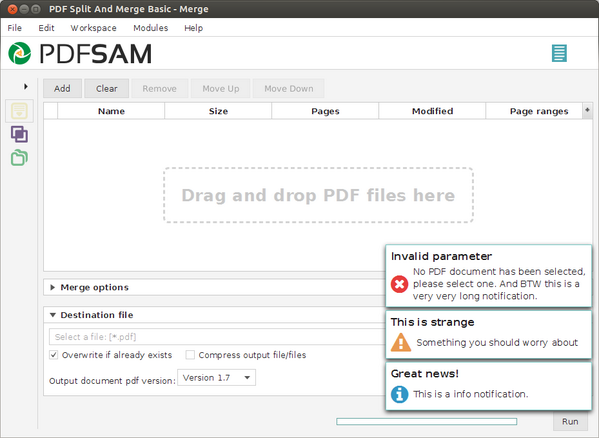
Task: Click the Clear button
Action: pos(107,89)
